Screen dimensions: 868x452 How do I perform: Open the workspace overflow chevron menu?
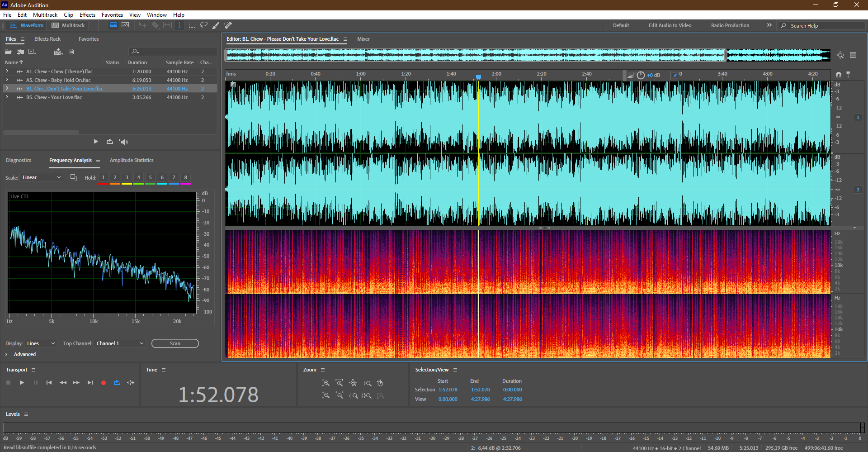point(769,25)
